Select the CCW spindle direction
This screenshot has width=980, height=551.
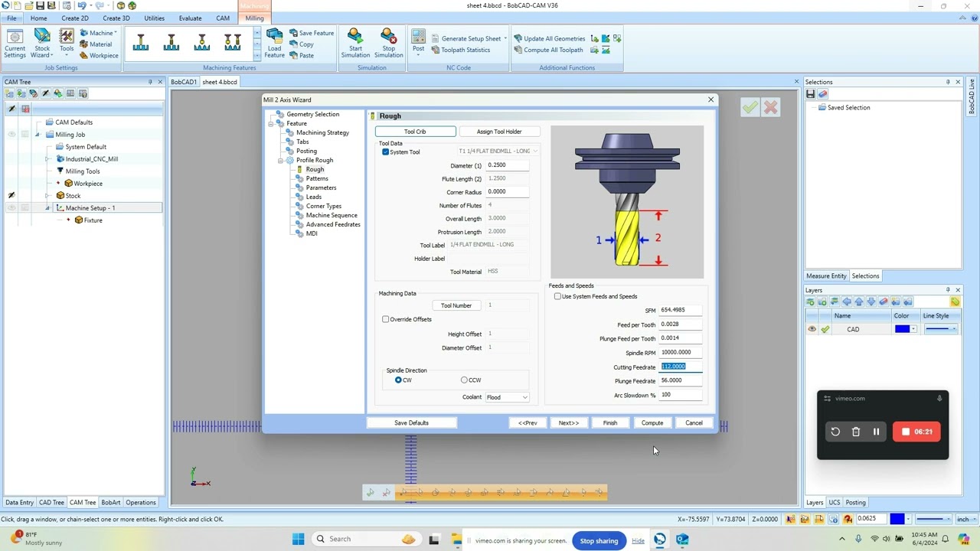[464, 380]
